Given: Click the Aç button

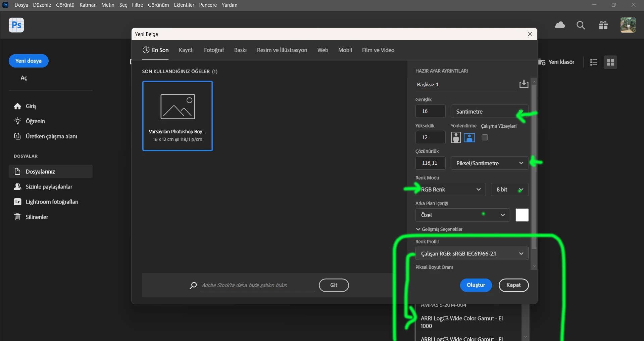Looking at the screenshot, I should [x=24, y=78].
